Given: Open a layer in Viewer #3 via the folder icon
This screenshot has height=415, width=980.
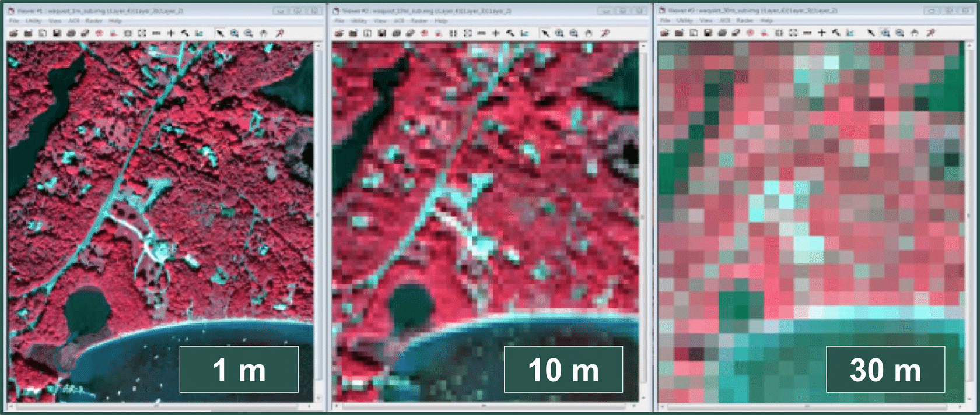Looking at the screenshot, I should click(x=664, y=33).
